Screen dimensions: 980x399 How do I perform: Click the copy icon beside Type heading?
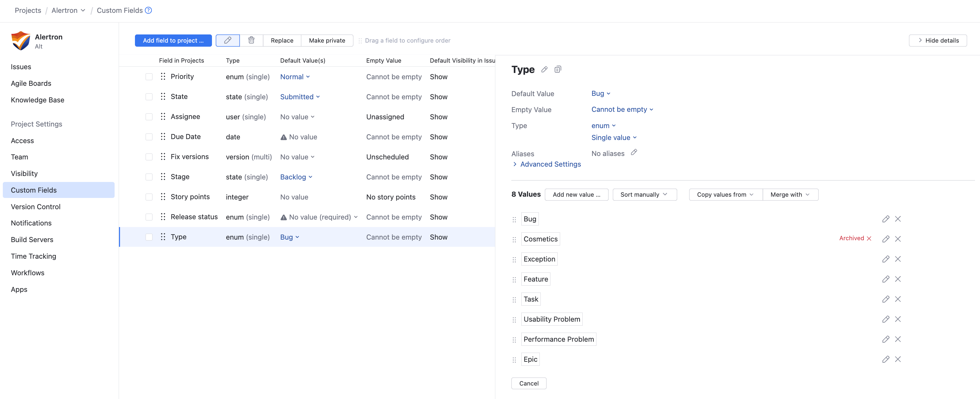click(x=557, y=69)
